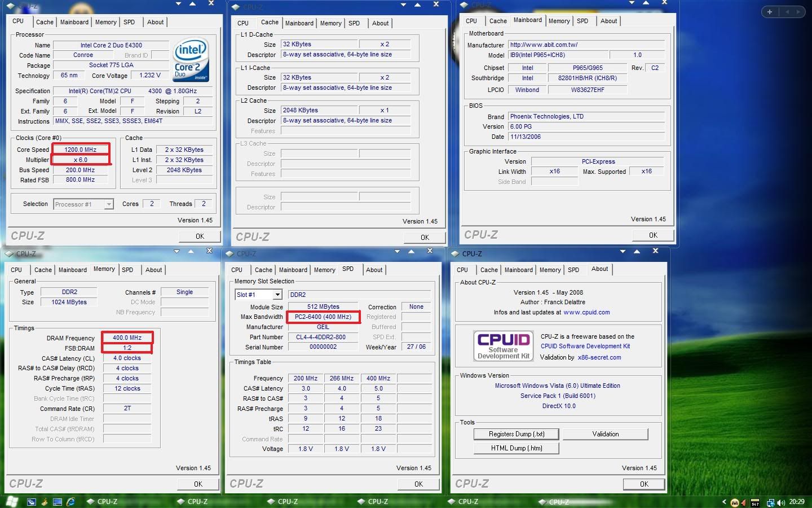Click the CPUID Software Development Kit logo

pyautogui.click(x=504, y=345)
